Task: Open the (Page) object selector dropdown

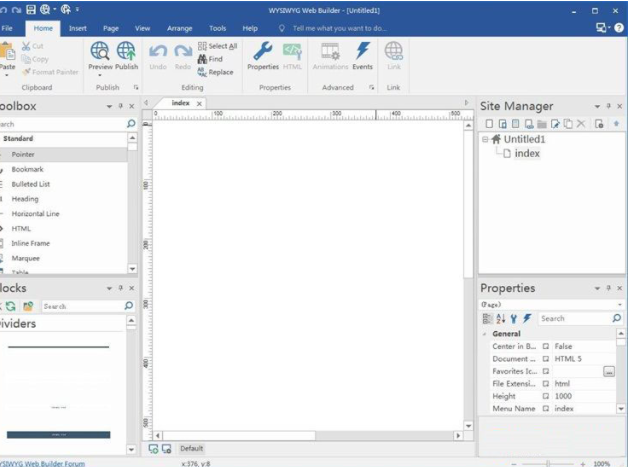Action: pyautogui.click(x=620, y=305)
